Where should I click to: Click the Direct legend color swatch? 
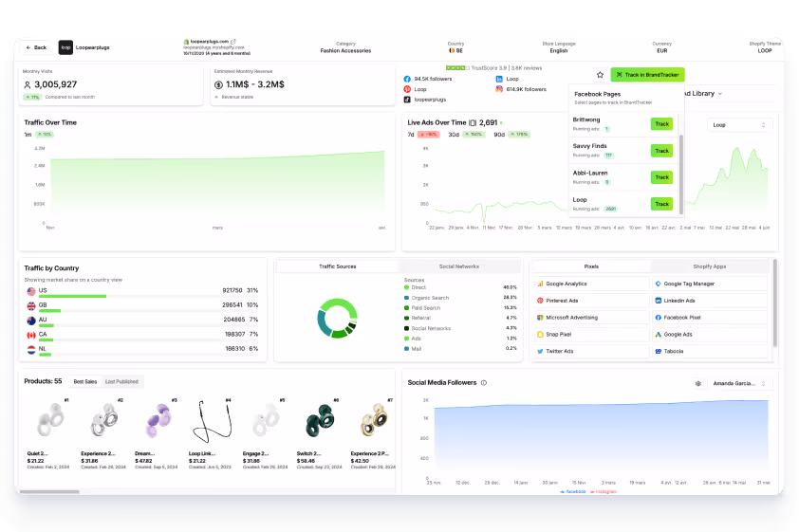click(406, 287)
